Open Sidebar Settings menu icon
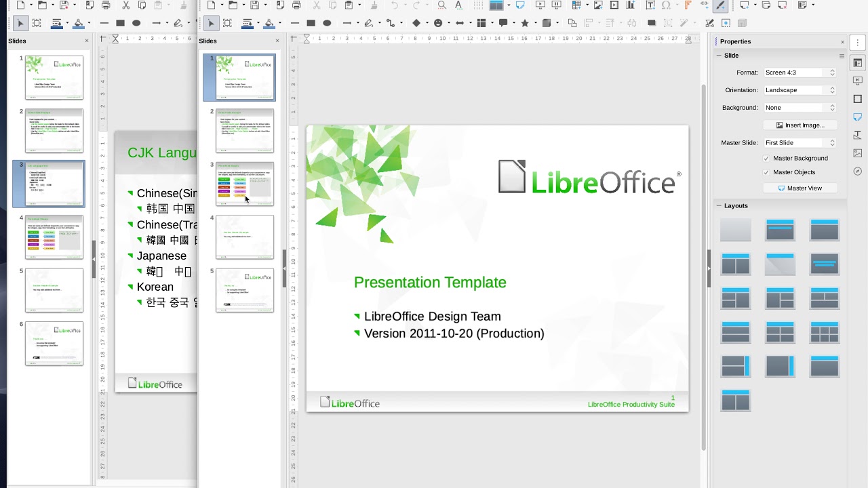This screenshot has height=488, width=868. (x=858, y=42)
